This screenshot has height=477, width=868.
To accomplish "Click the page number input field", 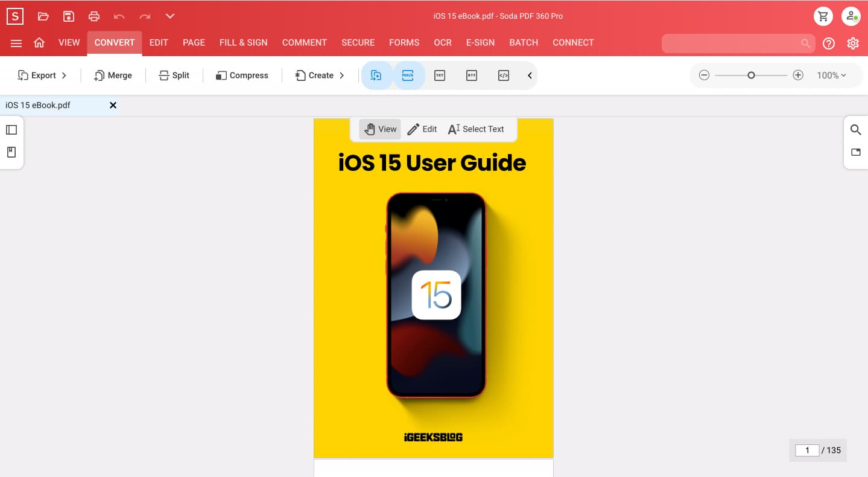I will (x=807, y=450).
